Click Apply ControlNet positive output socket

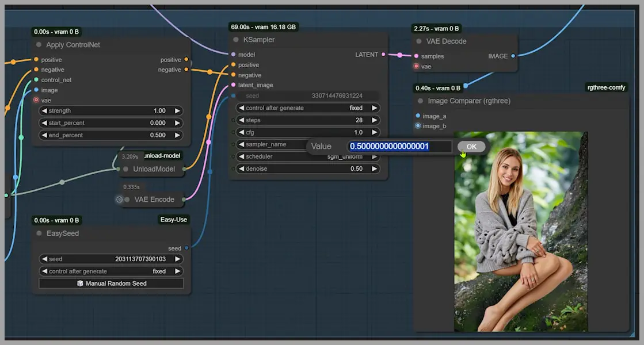pos(186,59)
